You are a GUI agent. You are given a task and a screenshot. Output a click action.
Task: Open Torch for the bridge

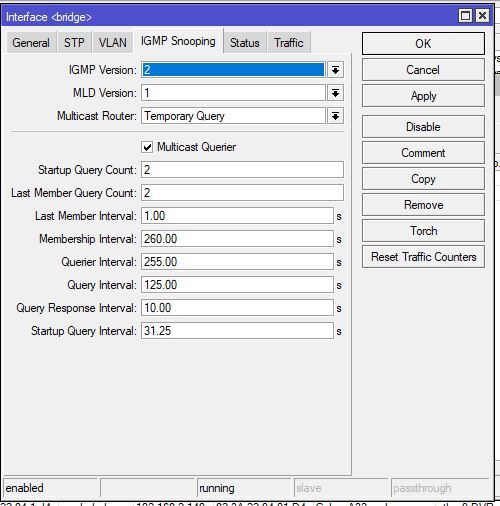coord(423,231)
